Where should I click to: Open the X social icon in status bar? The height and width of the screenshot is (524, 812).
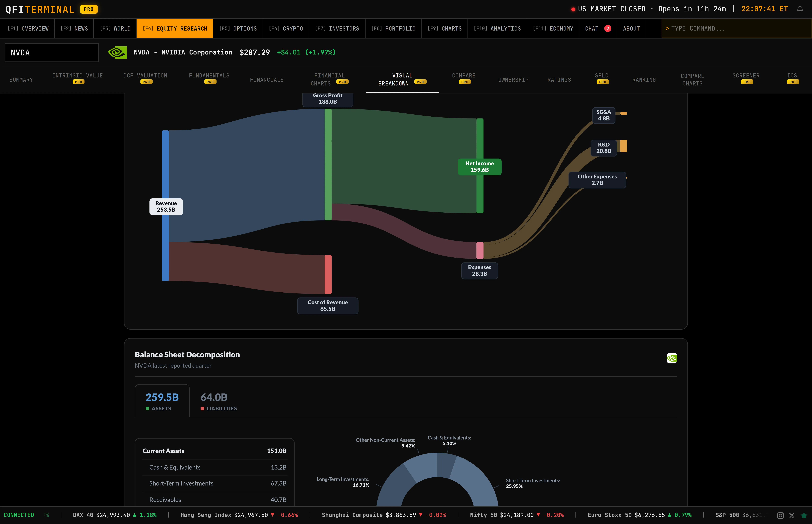tap(792, 515)
